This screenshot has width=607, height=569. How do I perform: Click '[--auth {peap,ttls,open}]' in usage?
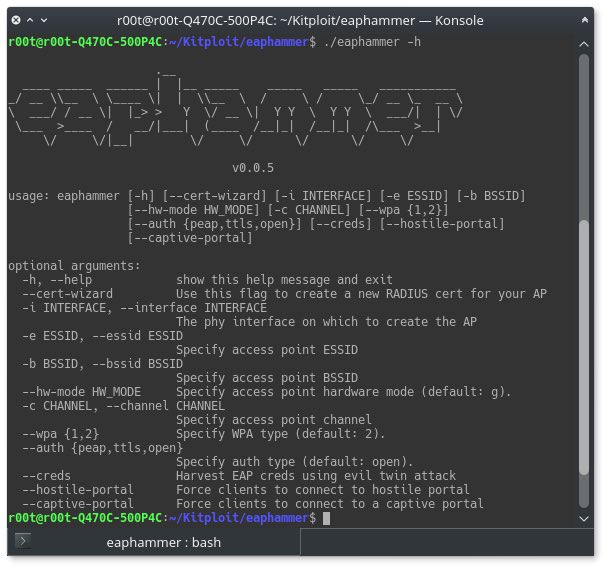click(x=214, y=224)
